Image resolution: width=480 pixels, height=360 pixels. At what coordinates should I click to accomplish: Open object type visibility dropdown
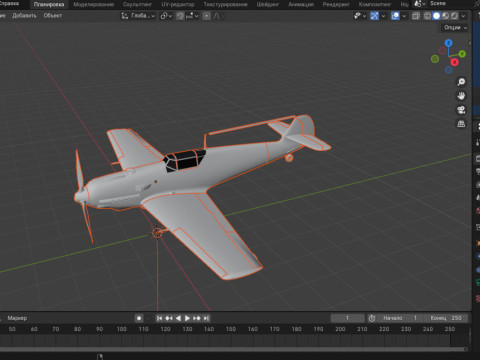point(360,16)
